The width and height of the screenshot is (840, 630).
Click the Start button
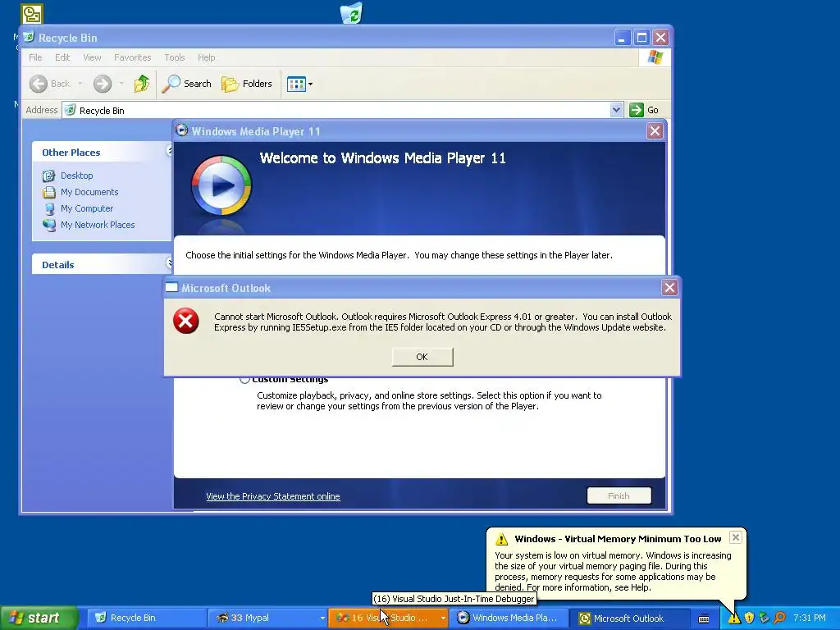[x=39, y=618]
